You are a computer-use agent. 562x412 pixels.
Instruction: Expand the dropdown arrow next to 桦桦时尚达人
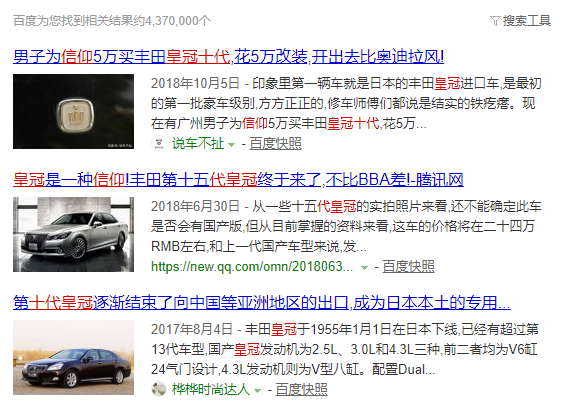tap(257, 391)
